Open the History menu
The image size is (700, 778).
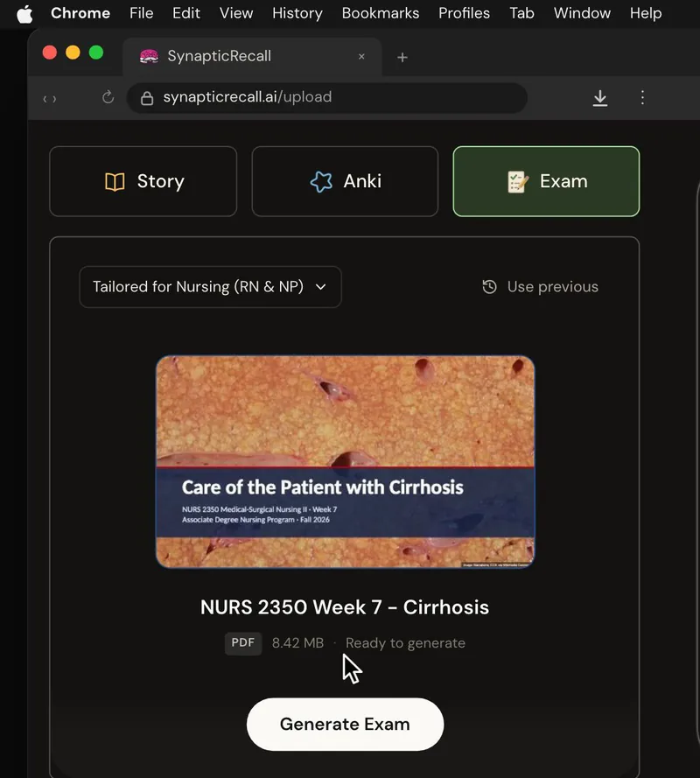click(x=297, y=13)
